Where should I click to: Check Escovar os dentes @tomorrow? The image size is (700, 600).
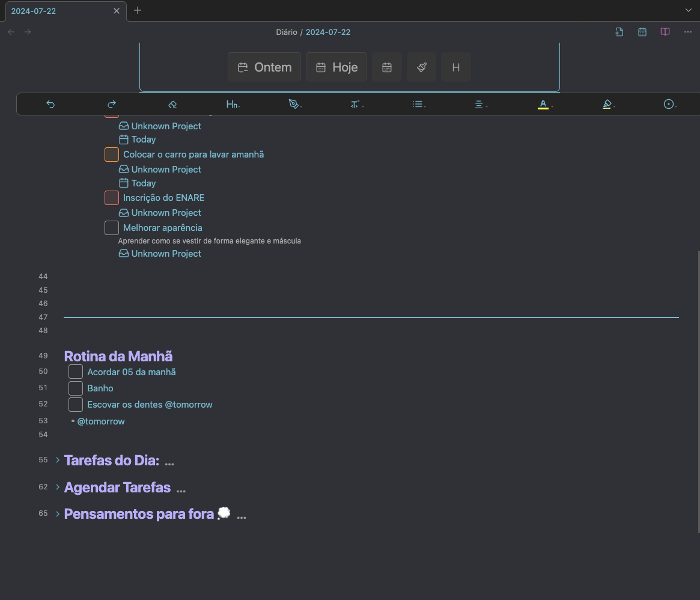tap(76, 404)
